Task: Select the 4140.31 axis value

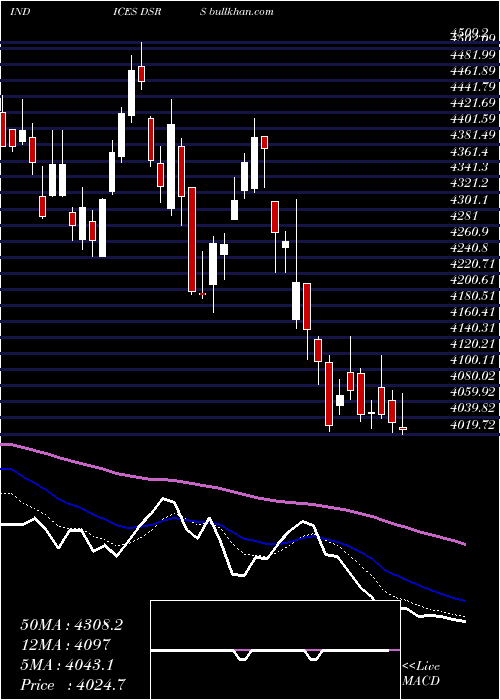Action: [473, 328]
